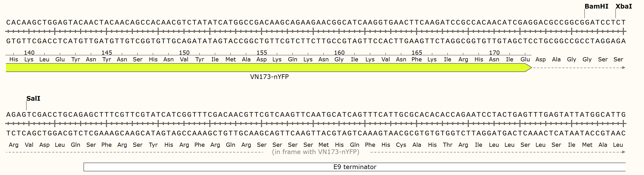Click the VN173-nYFP feature name text
The image size is (644, 175).
click(269, 77)
